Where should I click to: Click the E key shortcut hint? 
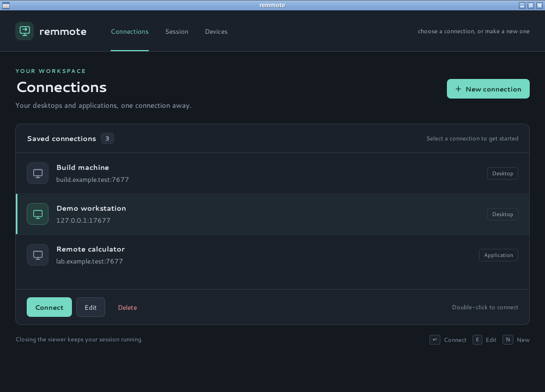point(477,340)
